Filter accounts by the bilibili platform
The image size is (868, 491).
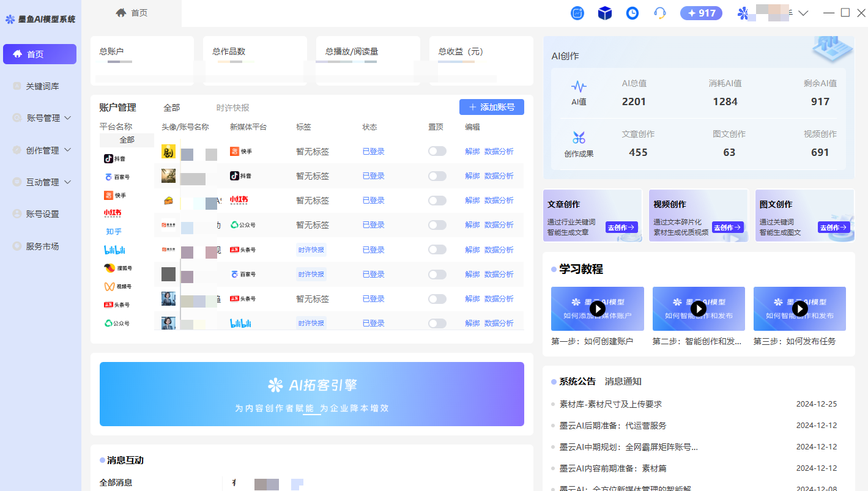click(x=114, y=249)
